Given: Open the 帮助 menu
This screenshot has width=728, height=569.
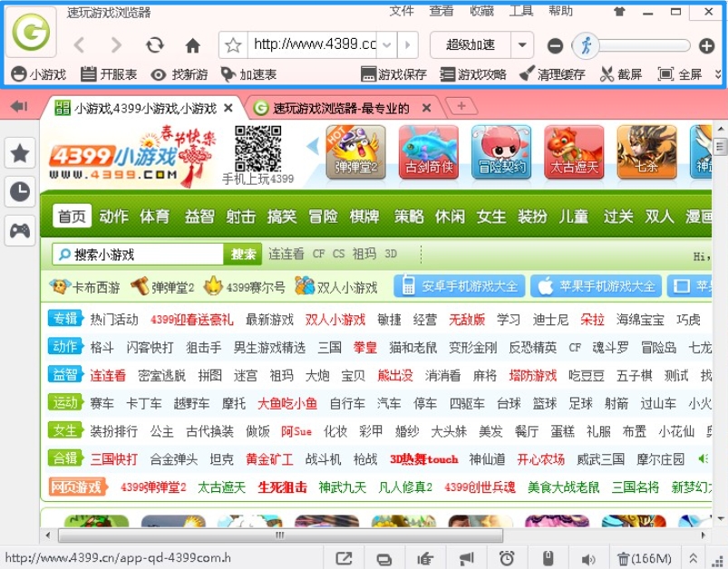Looking at the screenshot, I should [x=561, y=10].
